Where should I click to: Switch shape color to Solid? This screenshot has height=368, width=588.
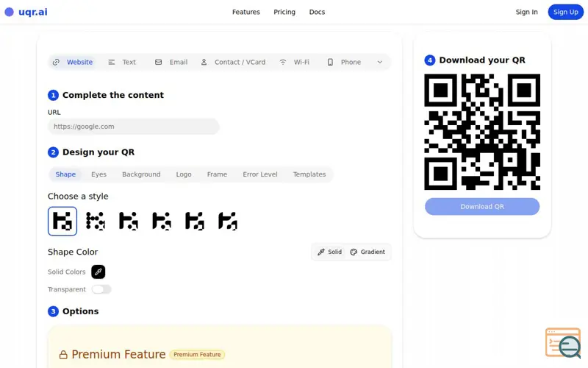329,252
